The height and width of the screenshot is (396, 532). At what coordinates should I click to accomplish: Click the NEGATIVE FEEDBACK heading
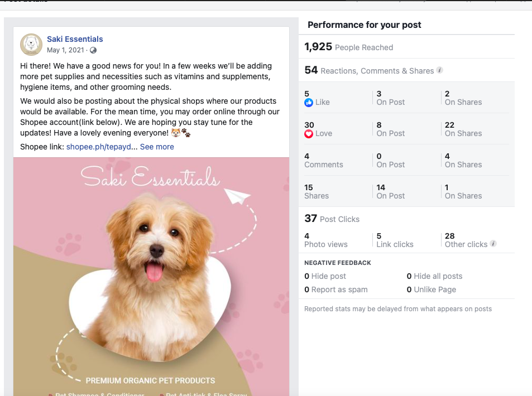click(338, 263)
